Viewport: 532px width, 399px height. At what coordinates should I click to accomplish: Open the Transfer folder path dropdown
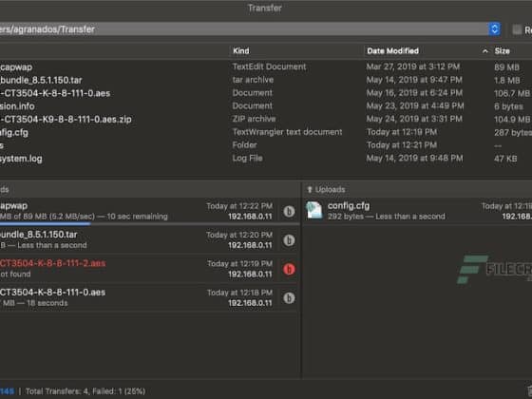494,28
